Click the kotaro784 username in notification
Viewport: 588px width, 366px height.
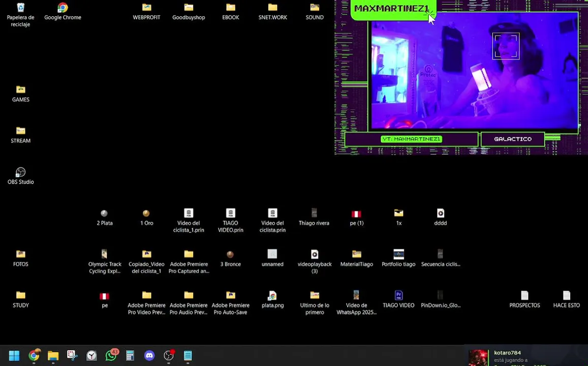[x=507, y=353]
